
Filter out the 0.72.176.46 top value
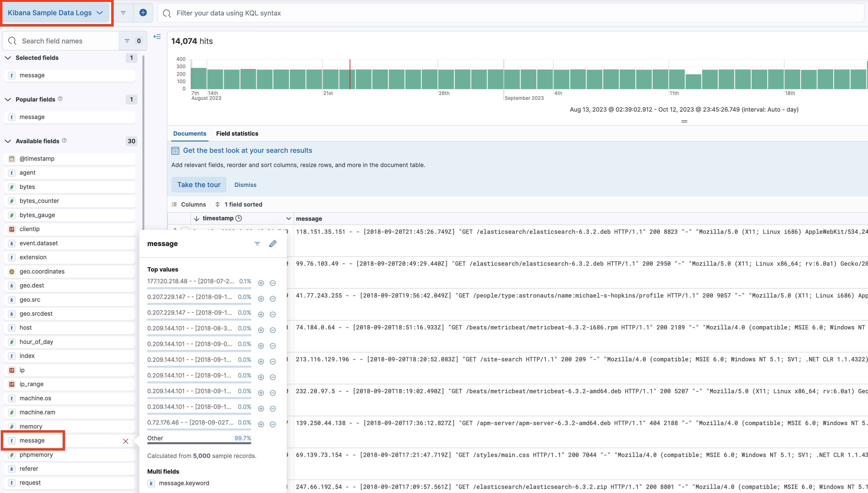pos(273,424)
